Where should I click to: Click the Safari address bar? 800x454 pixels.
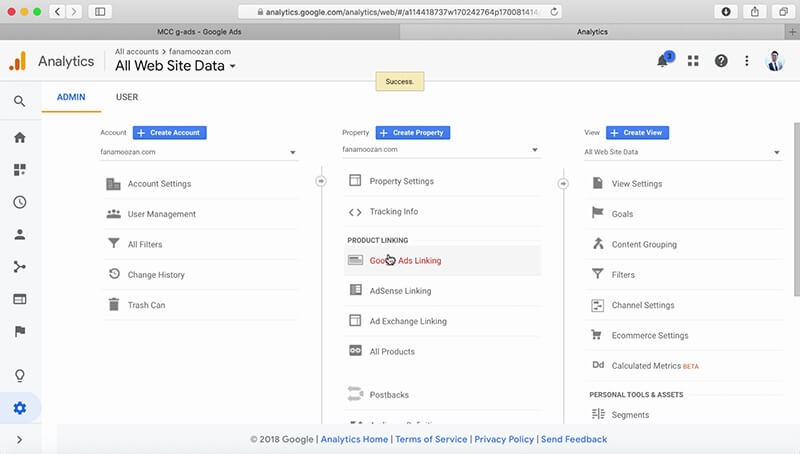click(399, 11)
